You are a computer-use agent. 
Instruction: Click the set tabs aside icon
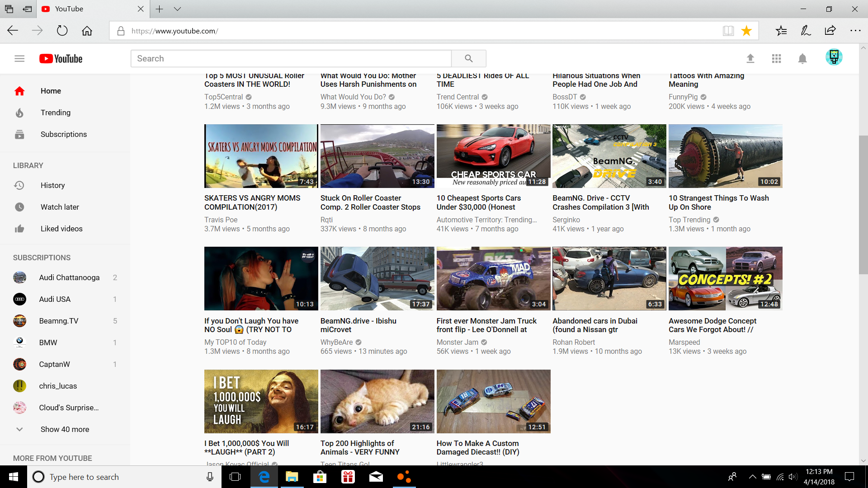click(28, 9)
